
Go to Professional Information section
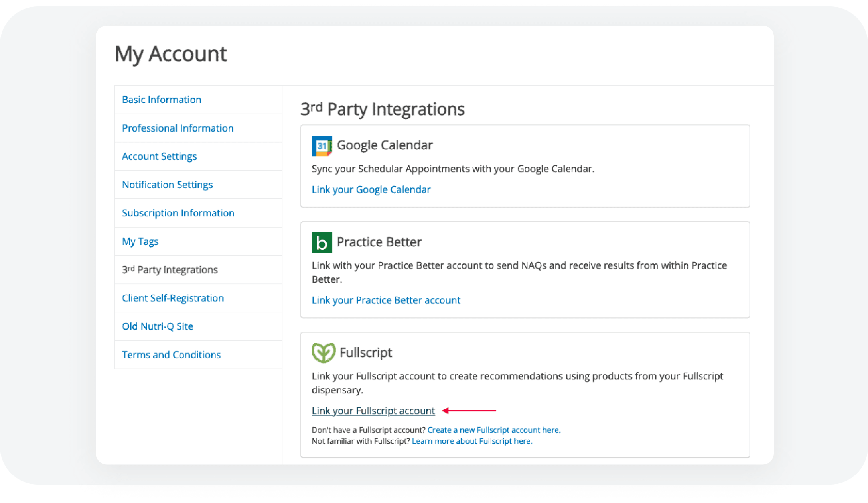click(x=178, y=128)
